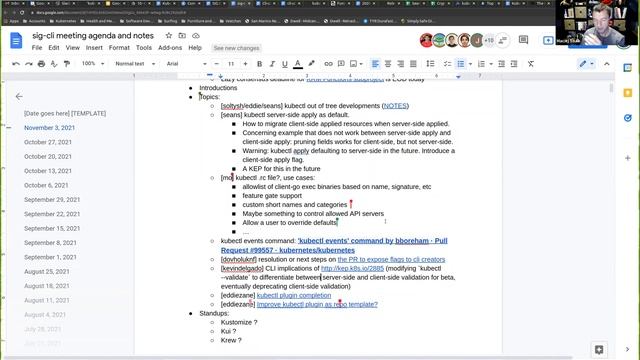Open the Edit menu

[x=54, y=48]
